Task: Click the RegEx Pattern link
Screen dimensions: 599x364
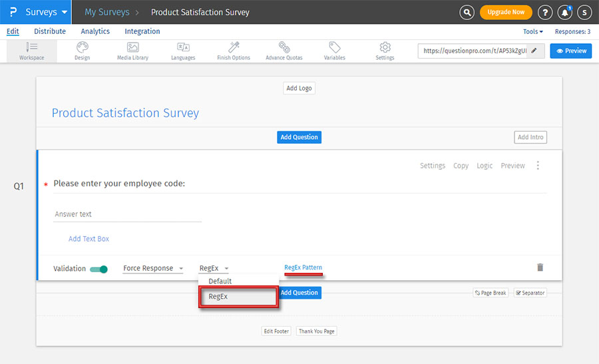Action: click(303, 268)
